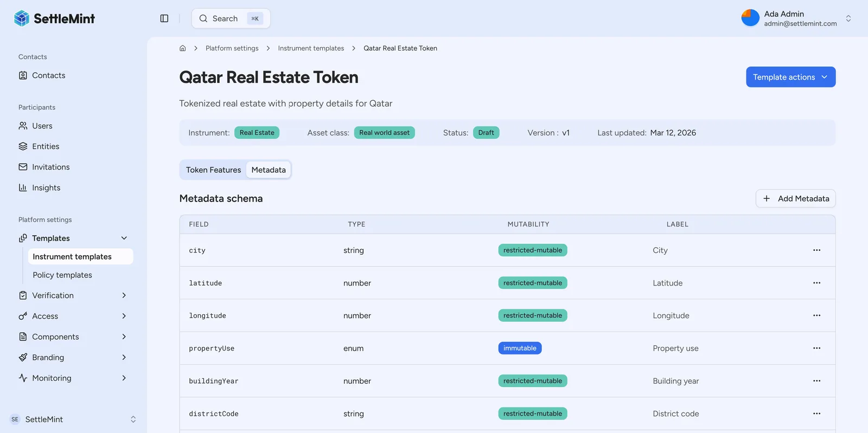Open row actions for buildingYear field
This screenshot has width=868, height=433.
[x=816, y=381]
